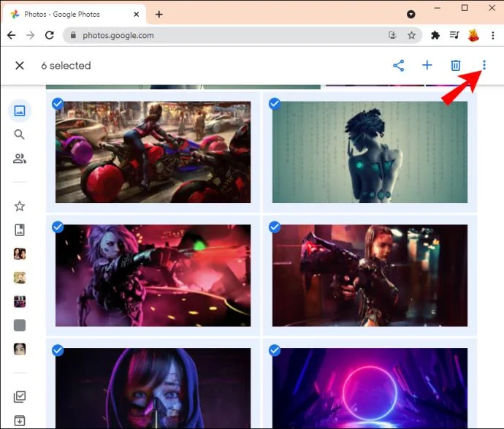Deselect the neon circle photo
Screen dimensions: 504x429
pos(275,350)
